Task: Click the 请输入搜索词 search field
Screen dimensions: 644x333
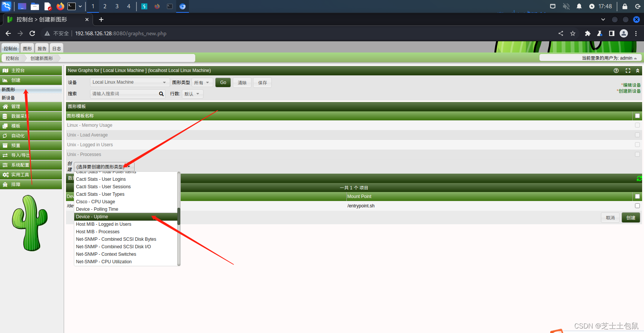Action: 124,94
